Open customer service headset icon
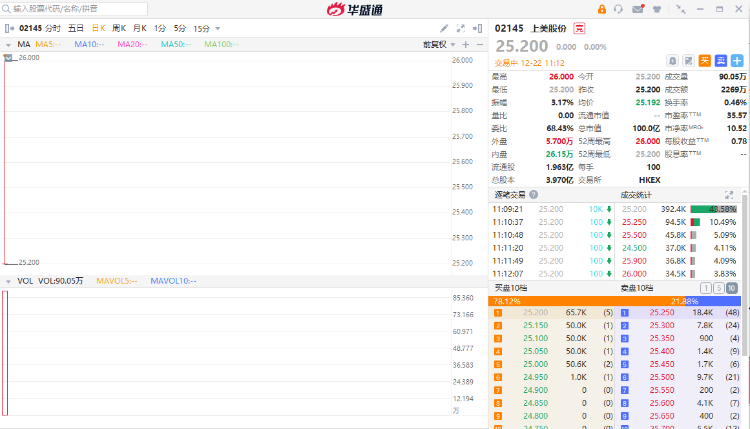The height and width of the screenshot is (429, 750). coord(618,9)
